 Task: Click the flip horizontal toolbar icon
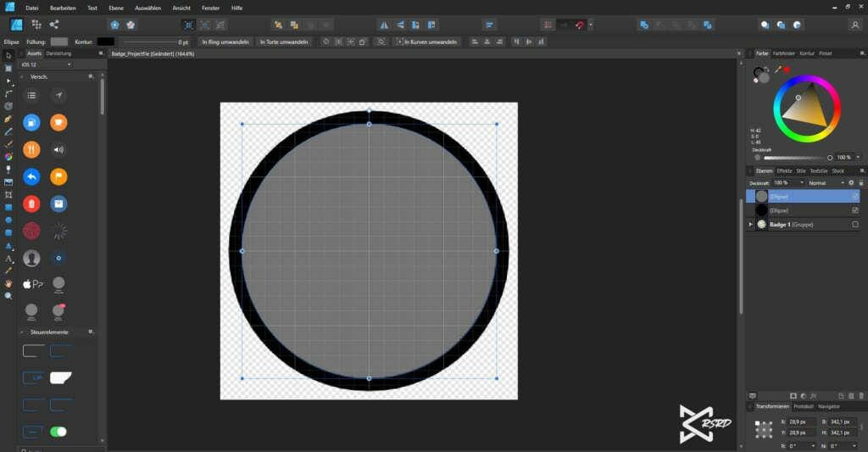pyautogui.click(x=384, y=25)
